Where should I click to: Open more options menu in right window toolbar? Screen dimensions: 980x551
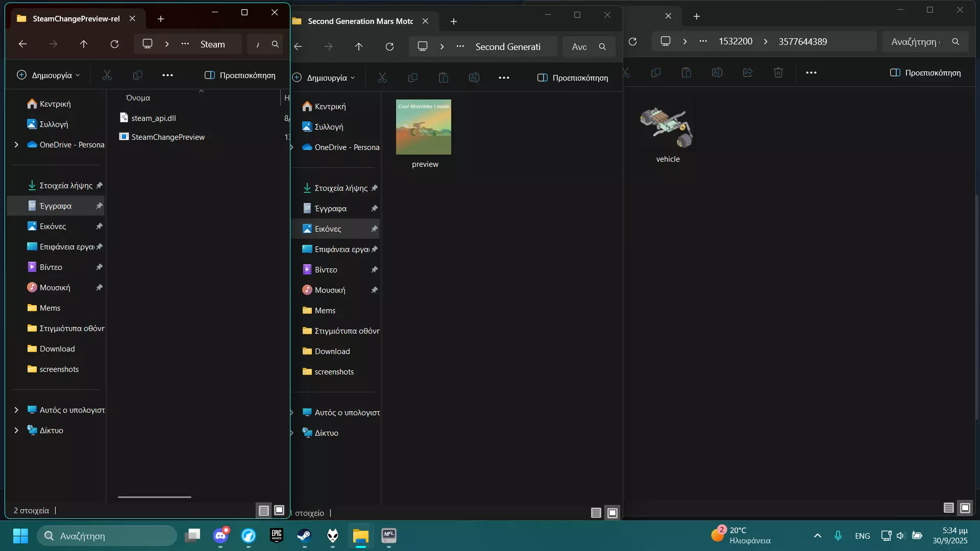pyautogui.click(x=811, y=72)
